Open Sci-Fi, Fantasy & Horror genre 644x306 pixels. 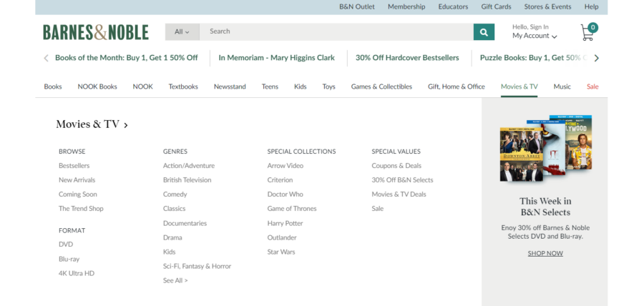pos(197,266)
